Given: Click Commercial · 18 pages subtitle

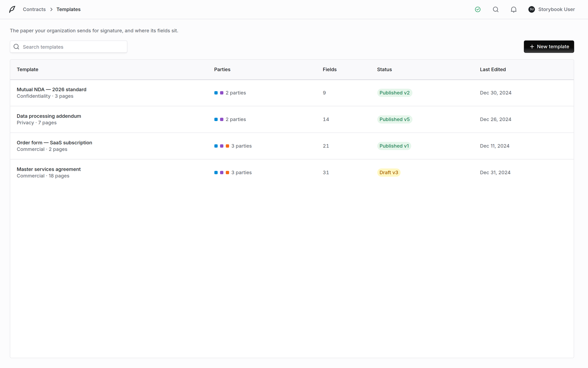Looking at the screenshot, I should pyautogui.click(x=43, y=176).
